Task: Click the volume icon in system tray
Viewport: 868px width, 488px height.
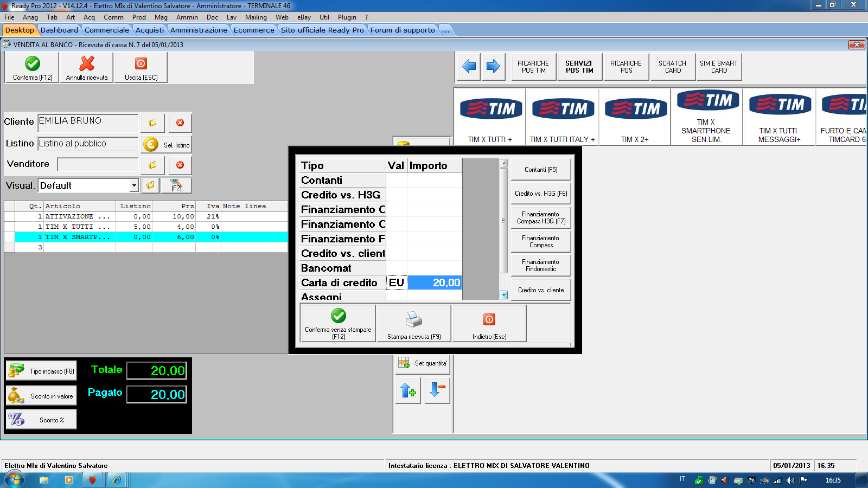Action: coord(790,480)
